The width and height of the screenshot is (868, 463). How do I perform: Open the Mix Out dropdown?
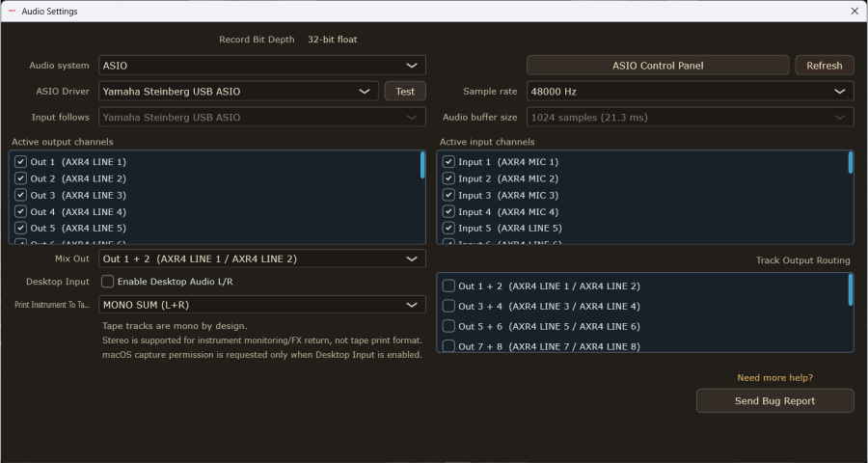261,259
